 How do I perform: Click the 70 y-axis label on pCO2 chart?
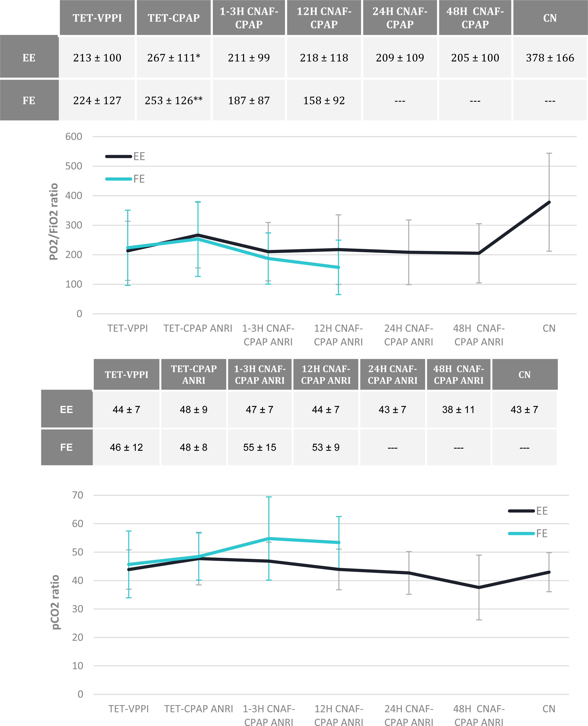78,495
